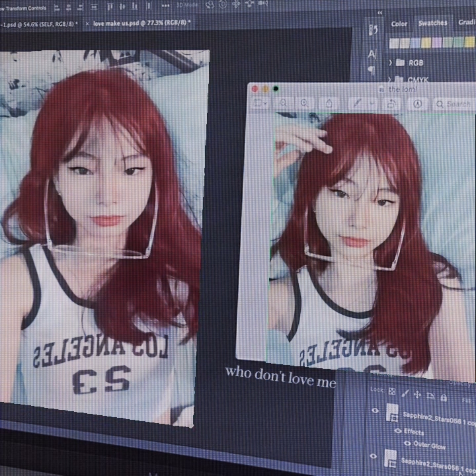Close the love make us.psd tab

(x=87, y=23)
